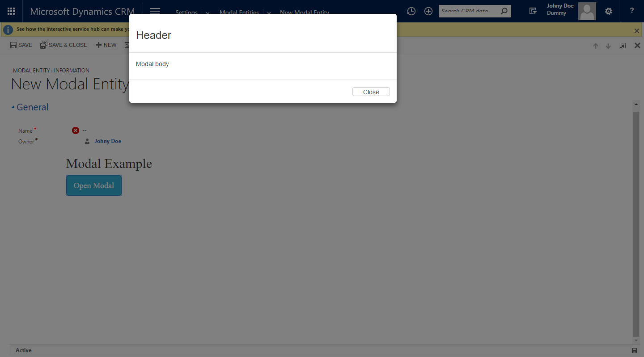Viewport: 644px width, 357px height.
Task: Collapse the General section
Action: [x=30, y=107]
